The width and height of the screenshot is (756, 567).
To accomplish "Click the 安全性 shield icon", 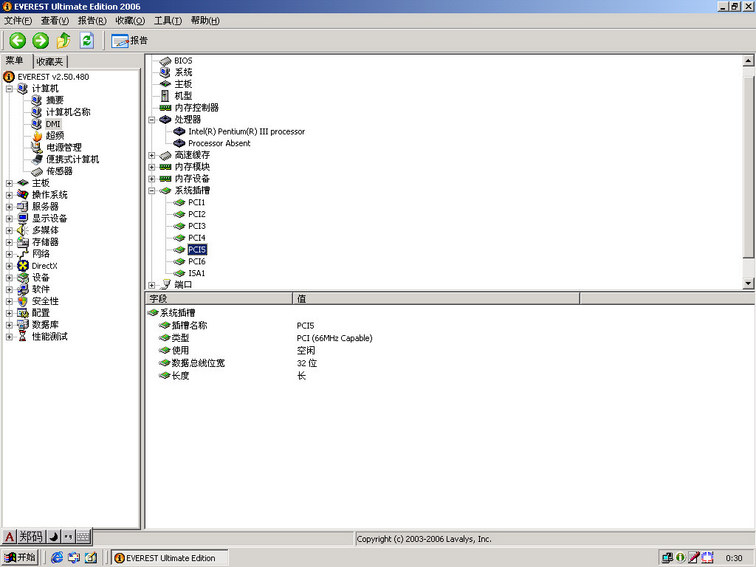I will [x=23, y=301].
